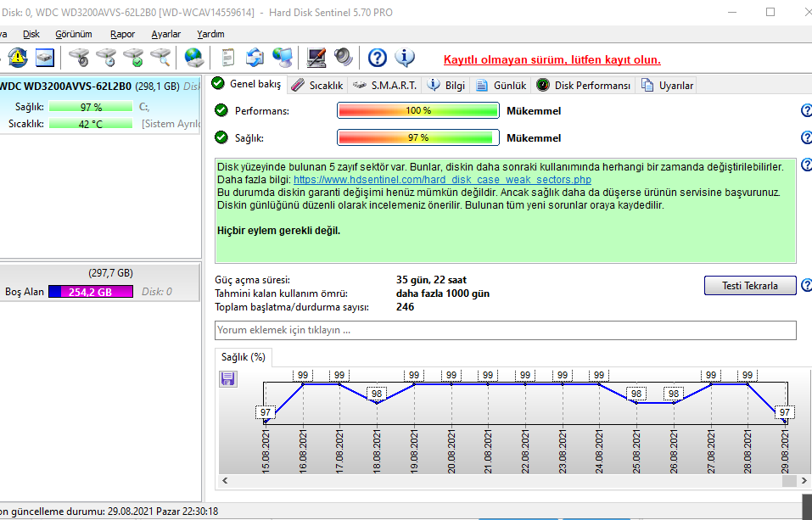Click the disk with magnifying glass icon
Screen dimensions: 812x520
pyautogui.click(x=161, y=57)
